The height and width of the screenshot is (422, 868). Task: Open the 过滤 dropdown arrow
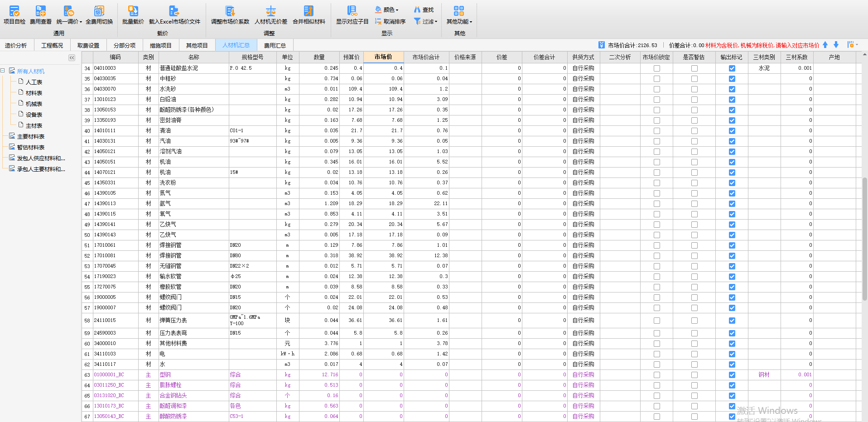[436, 22]
